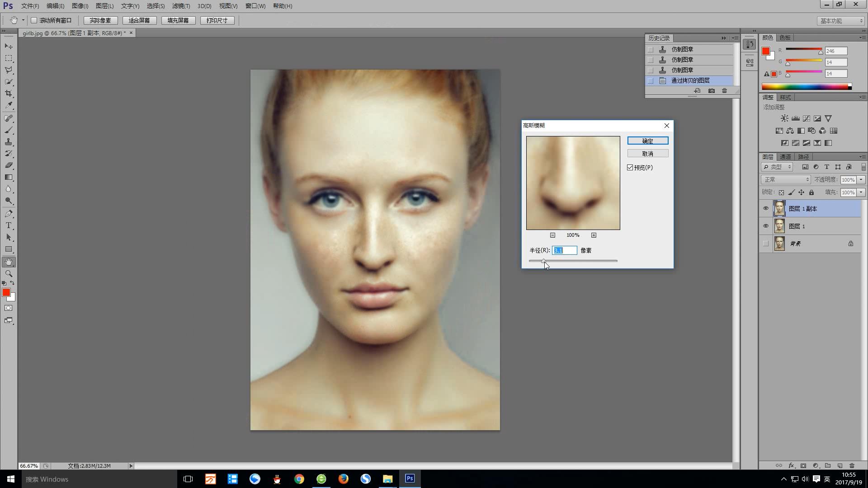Toggle history brush source for 通过拷贝的图层 state
The height and width of the screenshot is (488, 868).
651,80
